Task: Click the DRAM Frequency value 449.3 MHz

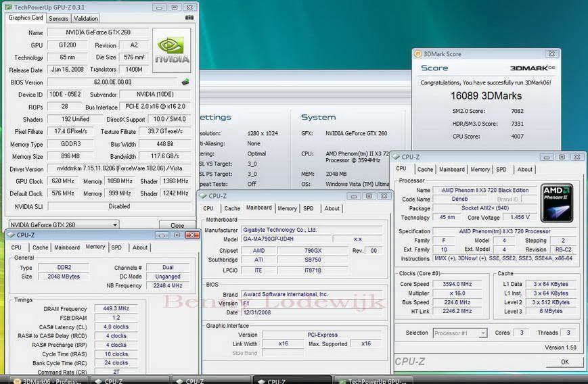Action: coord(116,308)
